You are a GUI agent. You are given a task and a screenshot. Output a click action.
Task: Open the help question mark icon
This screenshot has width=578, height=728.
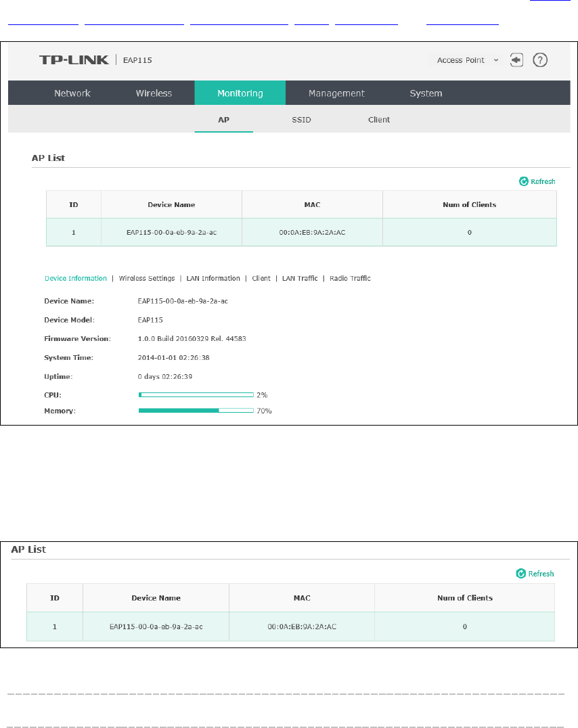(x=540, y=60)
